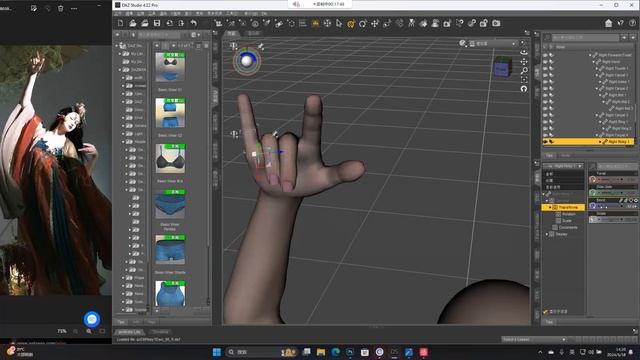Click the magnifier zoom control in viewport
The image size is (640, 360).
click(x=524, y=71)
